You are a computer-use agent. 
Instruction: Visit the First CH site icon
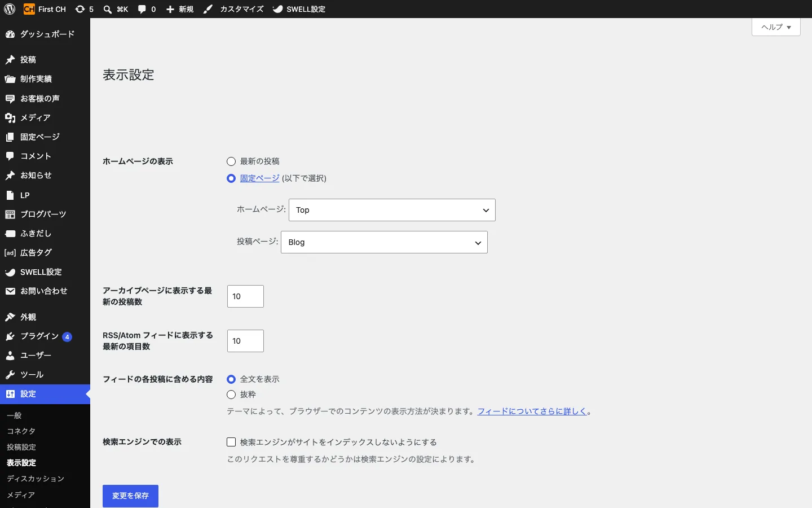pyautogui.click(x=29, y=9)
